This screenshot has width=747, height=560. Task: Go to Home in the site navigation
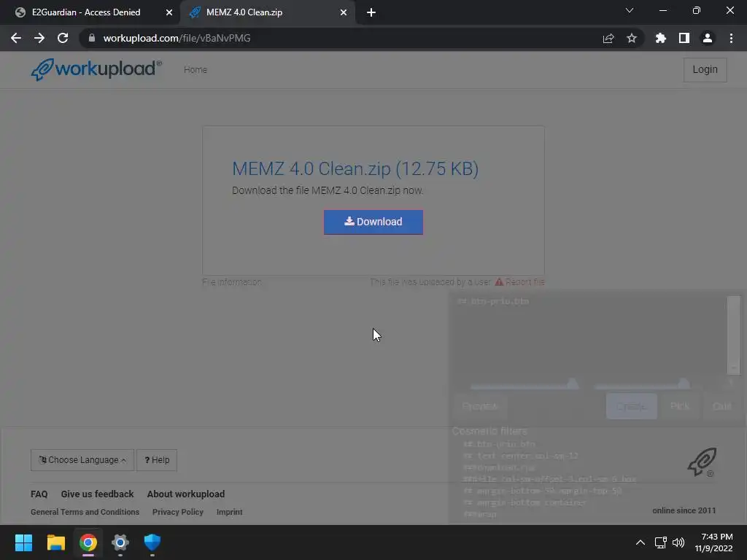(x=196, y=69)
